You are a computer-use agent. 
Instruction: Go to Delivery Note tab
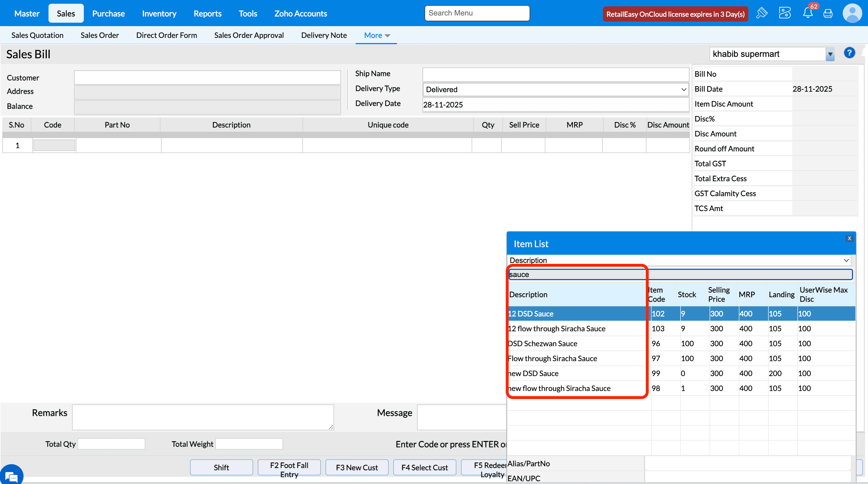click(x=323, y=35)
